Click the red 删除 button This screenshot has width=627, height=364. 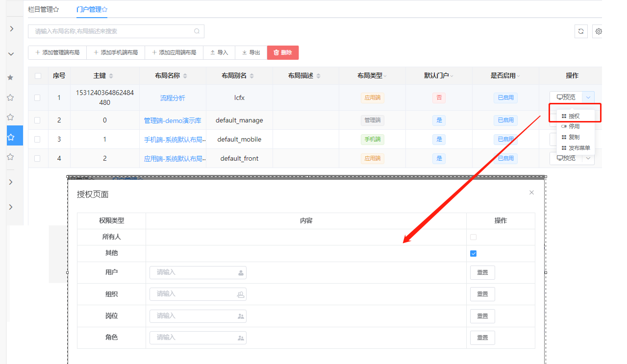[282, 52]
